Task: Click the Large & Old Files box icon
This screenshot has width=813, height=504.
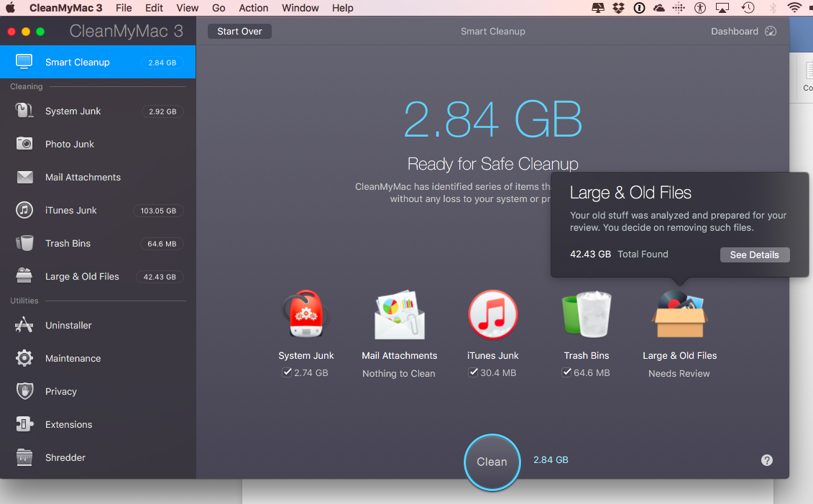Action: 679,314
